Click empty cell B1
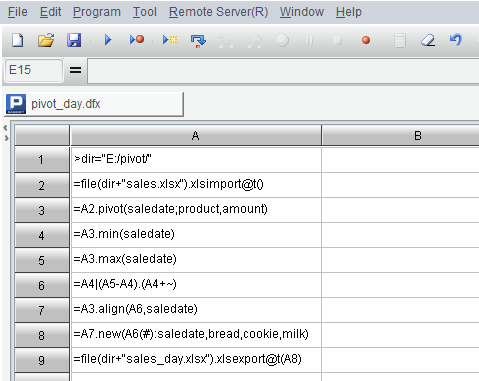The width and height of the screenshot is (479, 381). pos(400,160)
